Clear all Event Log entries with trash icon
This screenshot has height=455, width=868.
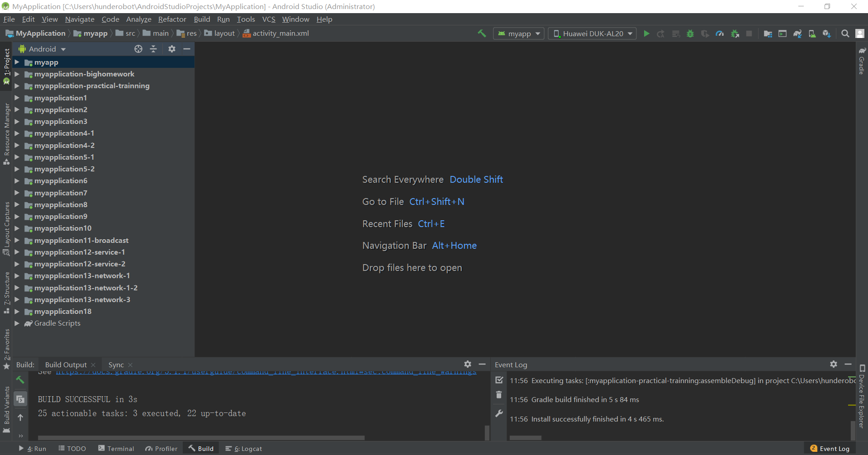[499, 395]
